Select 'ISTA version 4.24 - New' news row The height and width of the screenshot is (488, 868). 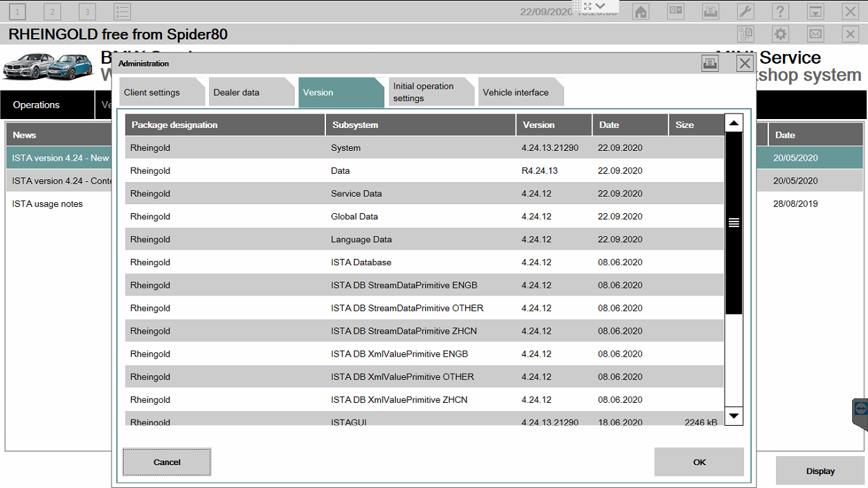pos(59,158)
